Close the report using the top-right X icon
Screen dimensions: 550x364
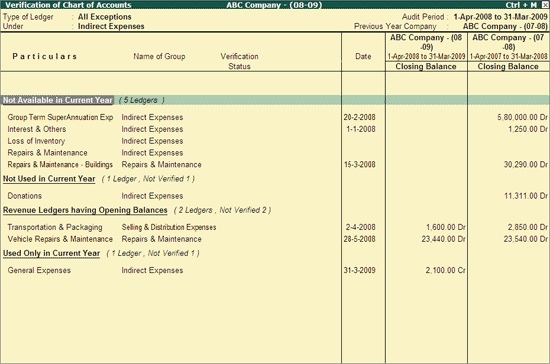pos(545,5)
